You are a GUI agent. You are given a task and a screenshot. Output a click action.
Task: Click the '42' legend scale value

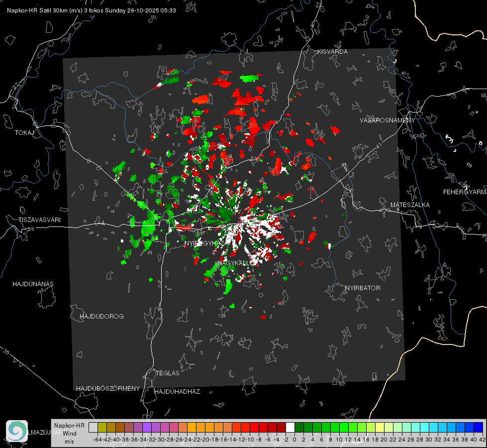[483, 440]
